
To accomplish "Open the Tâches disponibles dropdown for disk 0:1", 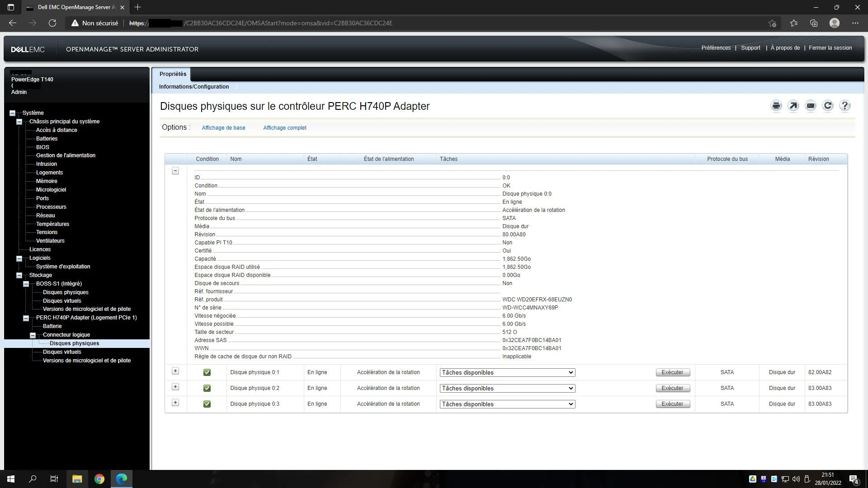I will click(507, 372).
